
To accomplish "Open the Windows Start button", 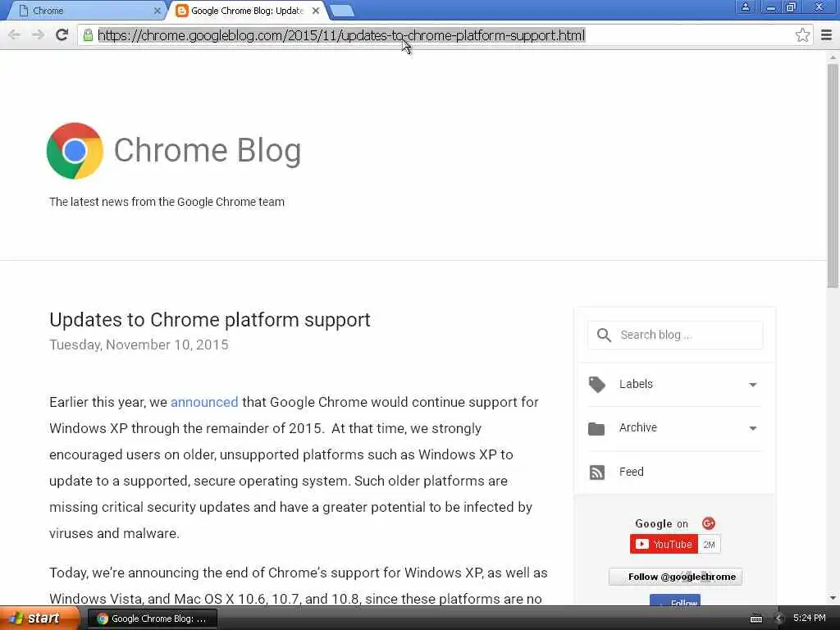I will [x=39, y=619].
